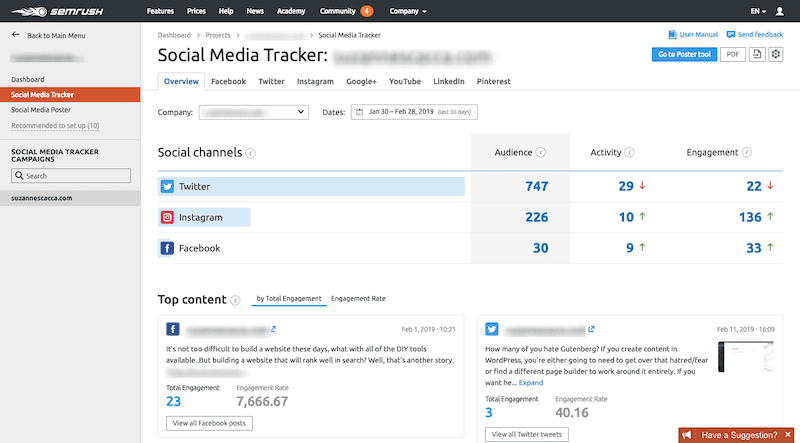Open external link icon on Twitter post card
Image resolution: width=800 pixels, height=443 pixels.
point(591,329)
